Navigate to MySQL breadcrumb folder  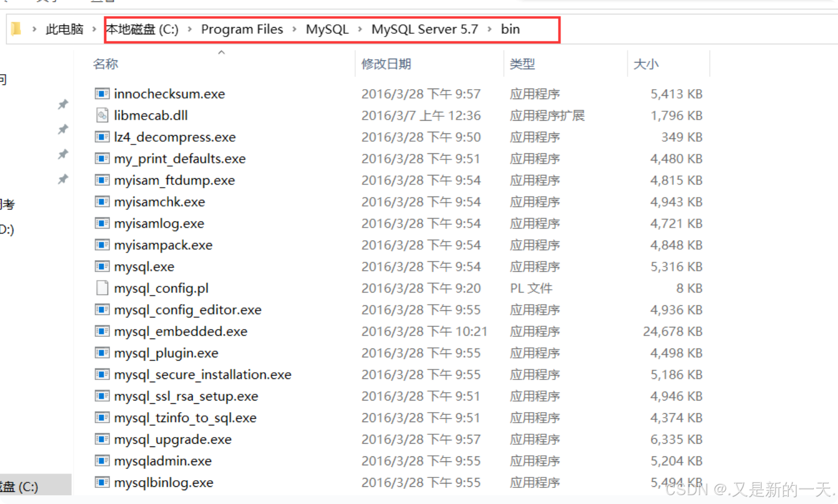pos(327,29)
